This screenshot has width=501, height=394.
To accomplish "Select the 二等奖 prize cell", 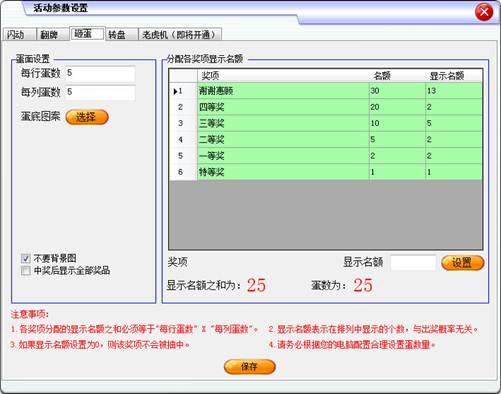I will click(283, 140).
